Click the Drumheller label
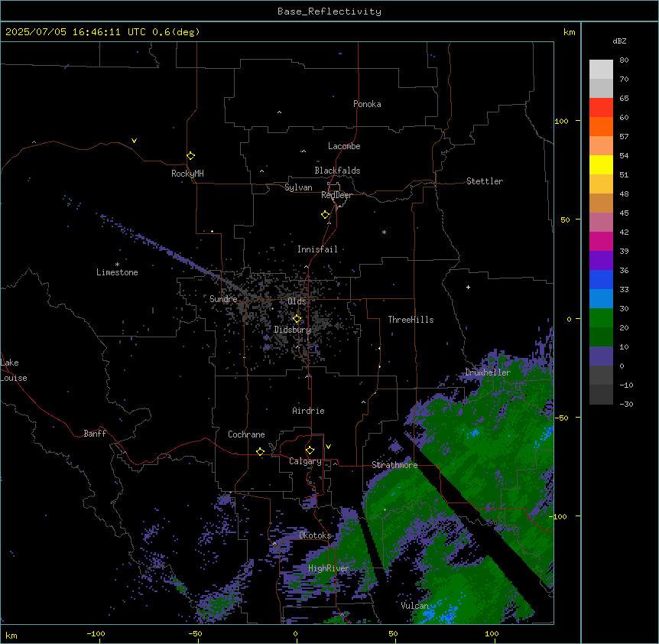659x644 pixels. [x=488, y=372]
